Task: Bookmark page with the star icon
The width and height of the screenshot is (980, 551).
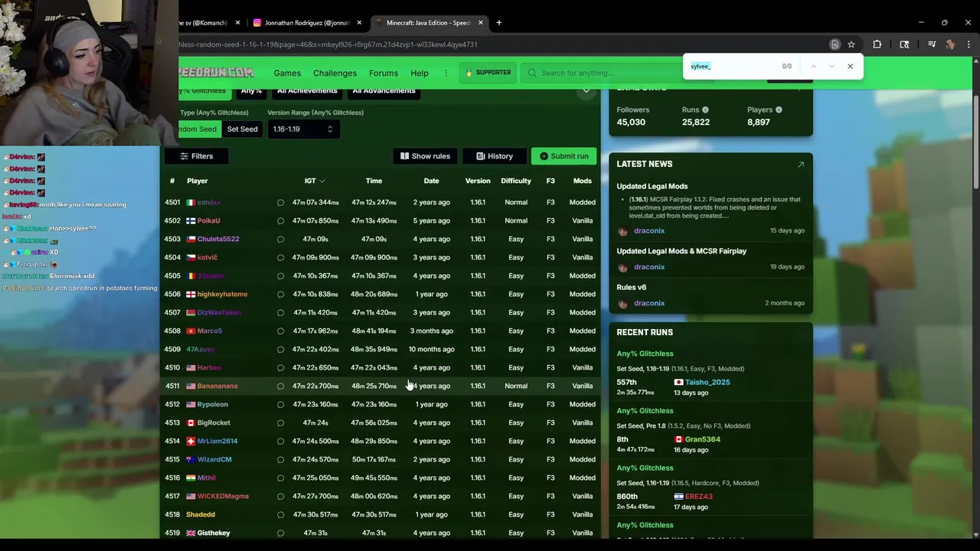Action: (x=851, y=44)
